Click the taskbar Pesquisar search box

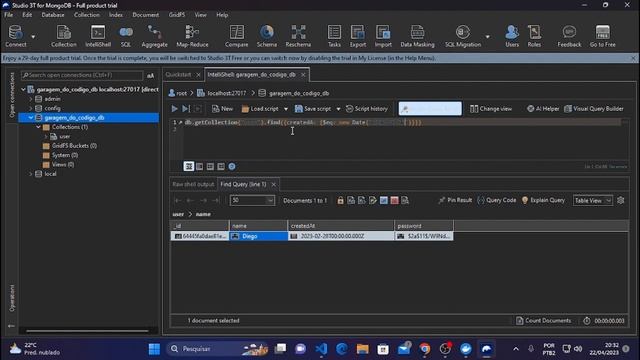point(217,349)
